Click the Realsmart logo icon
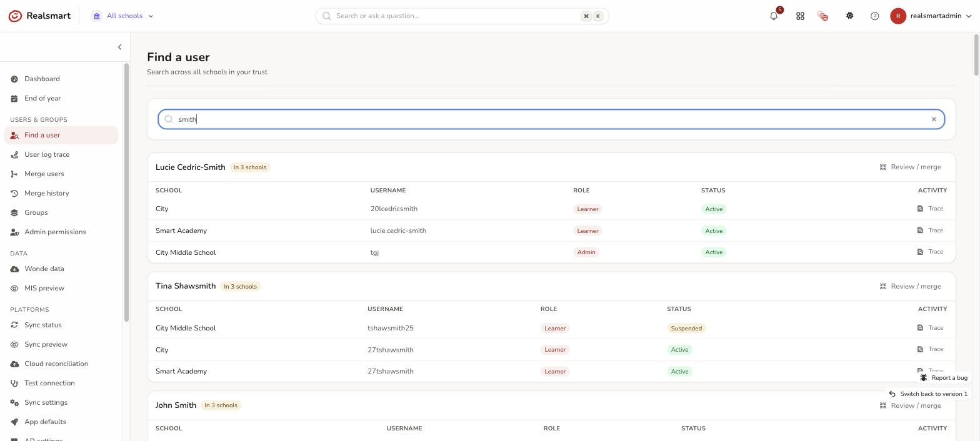Viewport: 980px width, 441px height. pyautogui.click(x=15, y=16)
